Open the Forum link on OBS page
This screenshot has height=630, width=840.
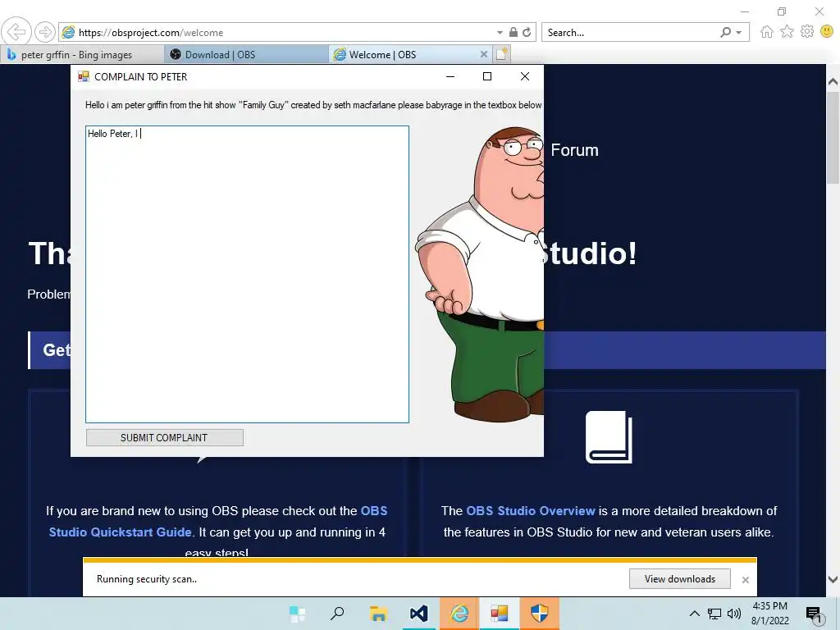point(574,150)
